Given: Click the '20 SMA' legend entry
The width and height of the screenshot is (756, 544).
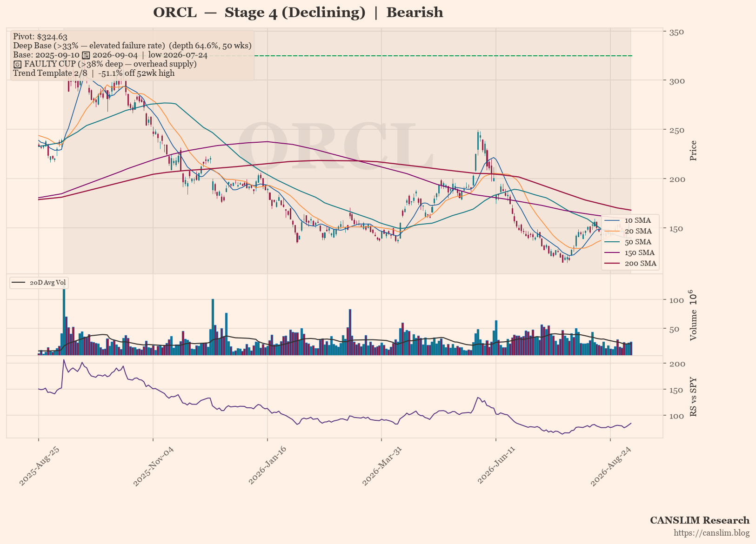Looking at the screenshot, I should 630,231.
